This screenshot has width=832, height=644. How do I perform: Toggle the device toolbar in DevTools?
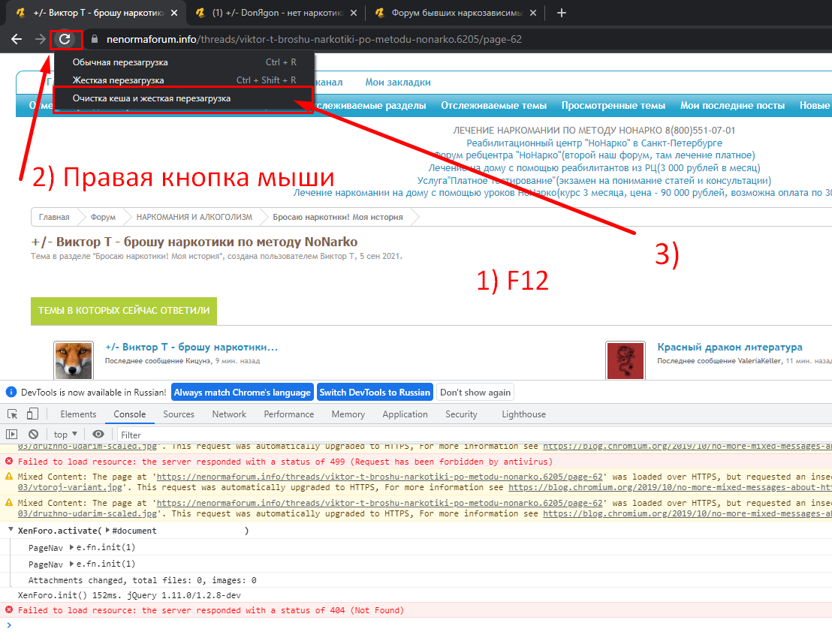[32, 414]
